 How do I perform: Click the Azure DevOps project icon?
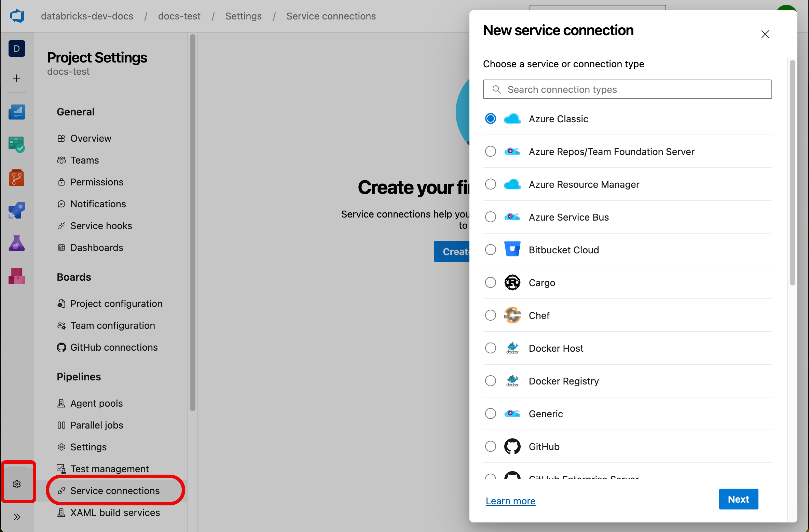[16, 47]
